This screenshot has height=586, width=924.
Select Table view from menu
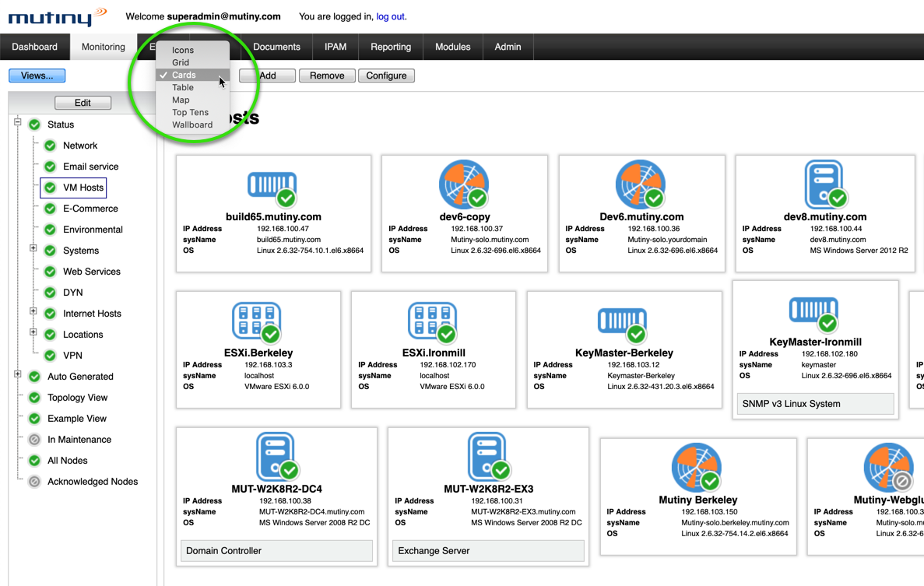(193, 87)
